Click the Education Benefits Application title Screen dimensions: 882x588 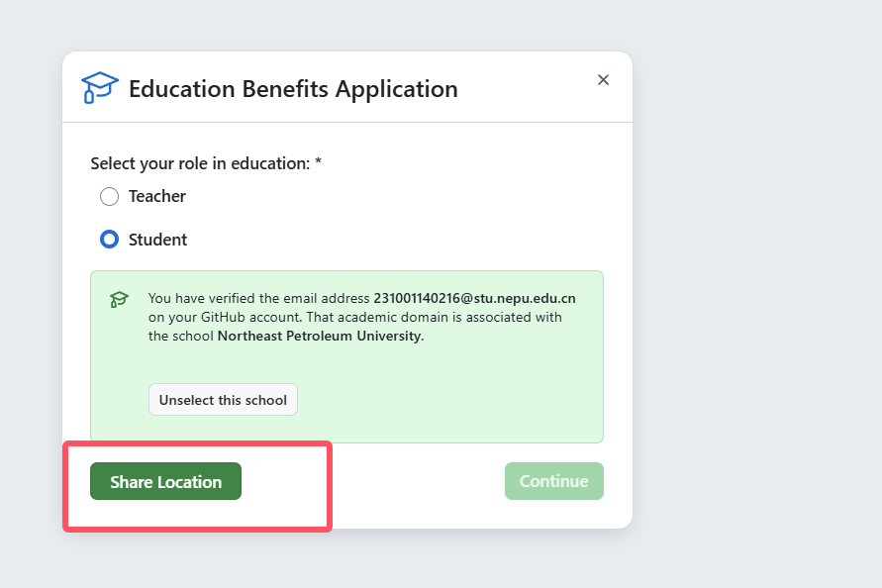[293, 89]
